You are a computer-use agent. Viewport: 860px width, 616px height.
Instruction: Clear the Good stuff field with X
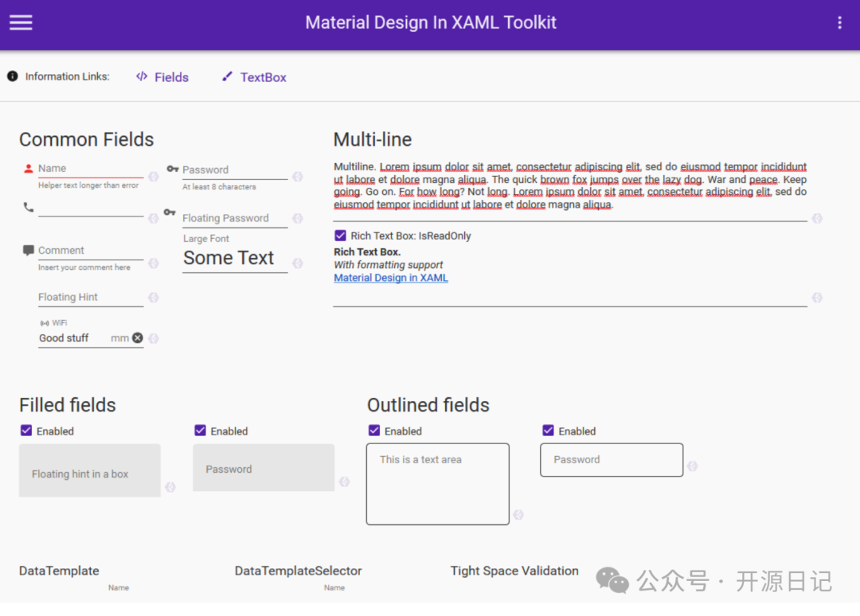(x=138, y=338)
